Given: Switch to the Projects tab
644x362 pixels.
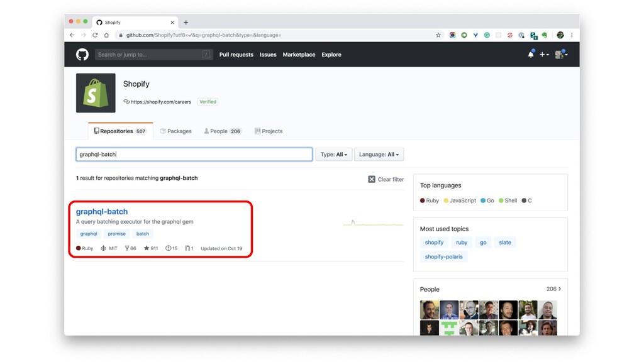Looking at the screenshot, I should pos(269,131).
